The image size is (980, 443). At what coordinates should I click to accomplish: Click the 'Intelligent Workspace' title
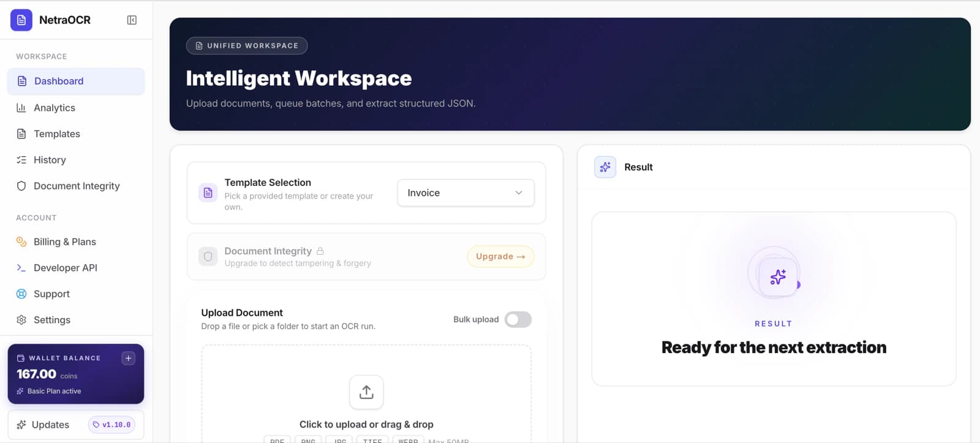[x=299, y=78]
